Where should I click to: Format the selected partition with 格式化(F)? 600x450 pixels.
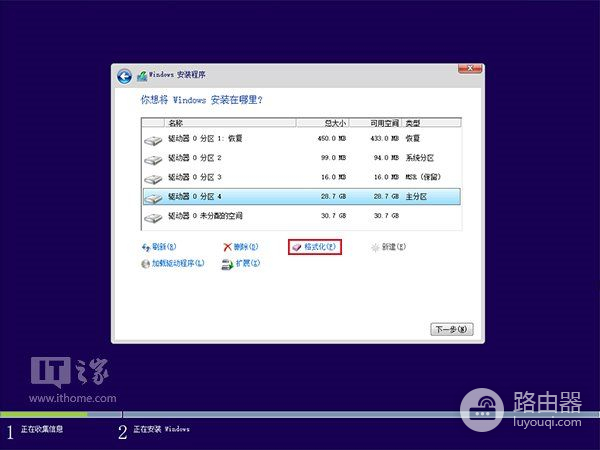(315, 247)
